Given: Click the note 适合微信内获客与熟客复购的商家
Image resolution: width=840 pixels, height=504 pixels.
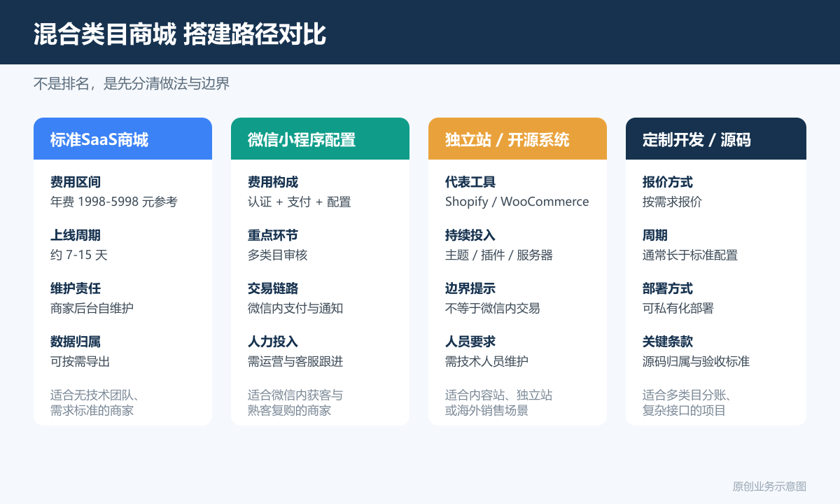Looking at the screenshot, I should click(x=295, y=402).
